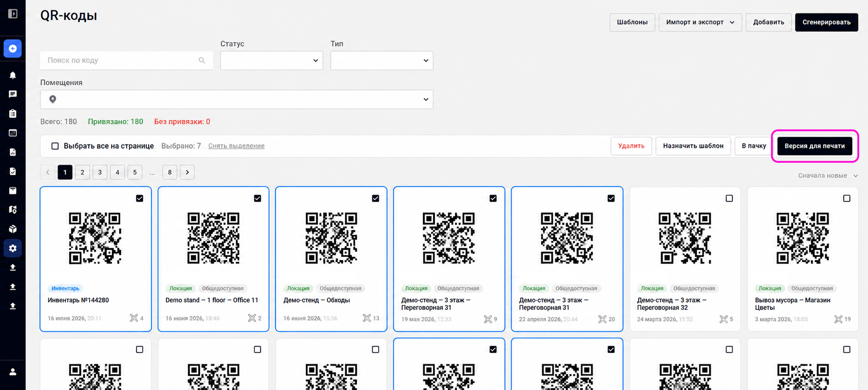
Task: Uncheck the Инвентарь №144280 card checkbox
Action: coord(139,198)
